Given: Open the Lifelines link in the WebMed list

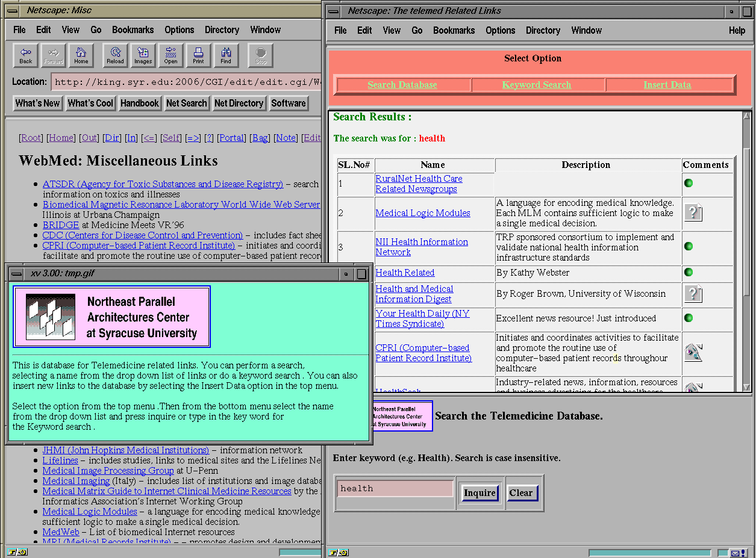Looking at the screenshot, I should [x=60, y=460].
